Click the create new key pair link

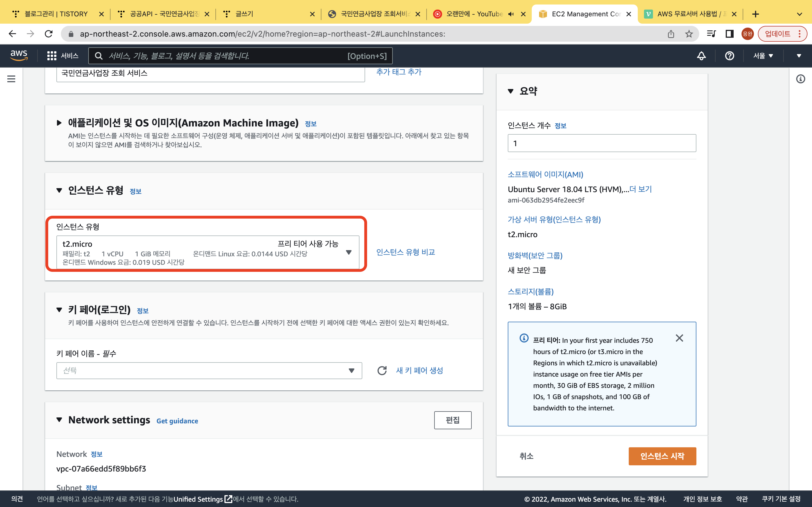click(420, 370)
